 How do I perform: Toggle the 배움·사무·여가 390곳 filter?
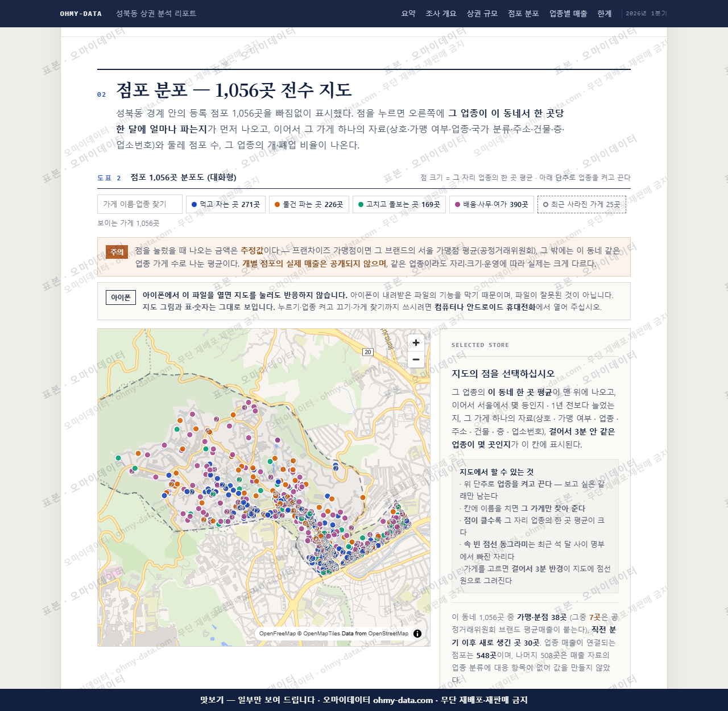coord(491,204)
